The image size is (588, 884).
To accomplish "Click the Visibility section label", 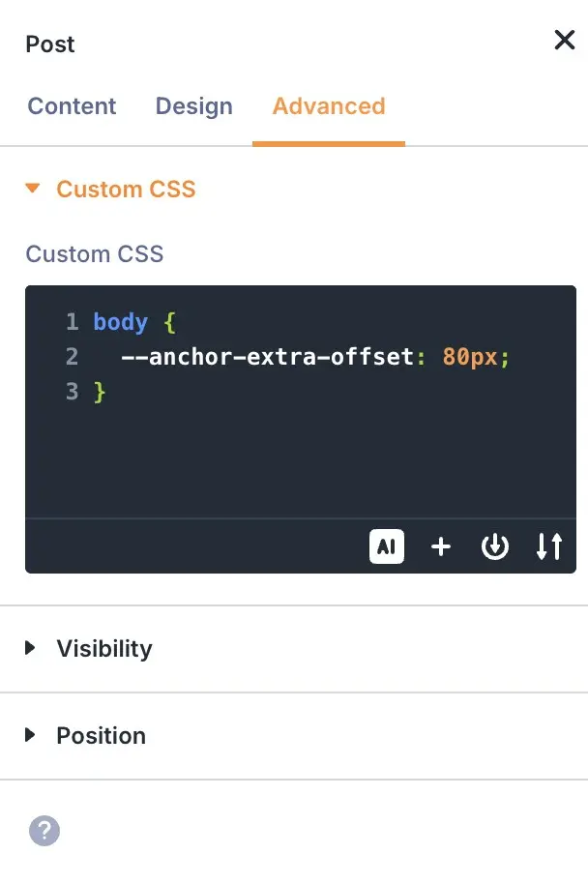I will click(x=104, y=649).
